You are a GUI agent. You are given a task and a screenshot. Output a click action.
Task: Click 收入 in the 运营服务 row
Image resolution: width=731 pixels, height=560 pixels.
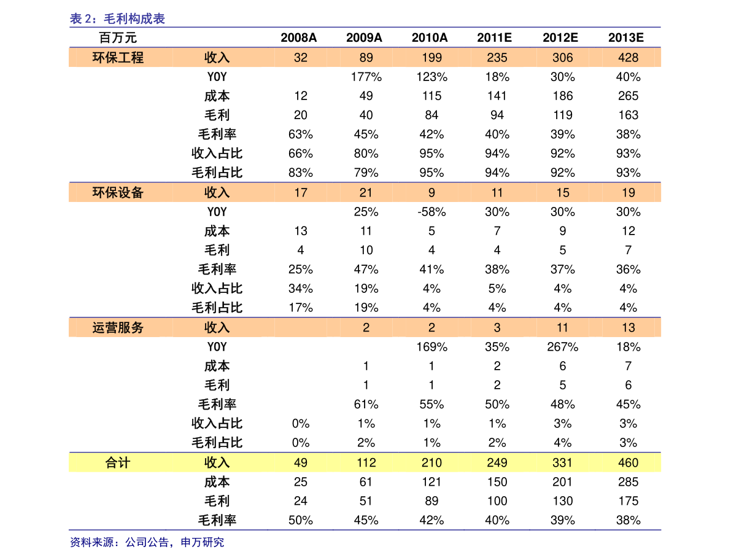pyautogui.click(x=217, y=328)
